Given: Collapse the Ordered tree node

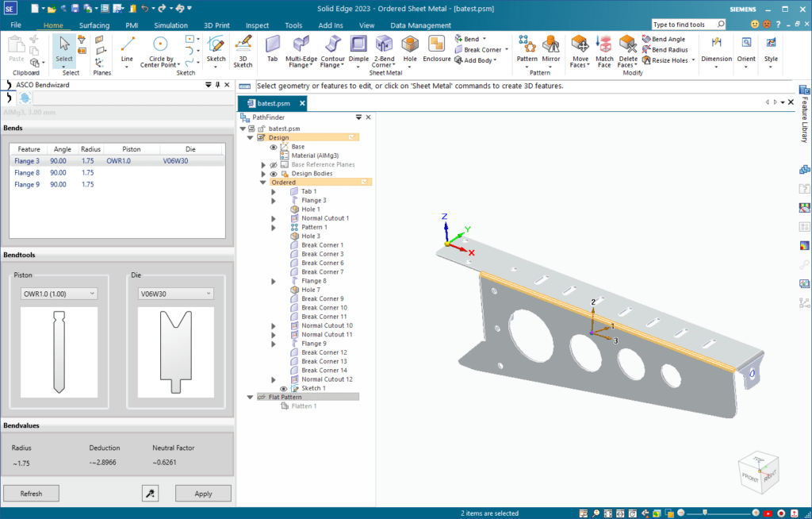Looking at the screenshot, I should (x=262, y=183).
